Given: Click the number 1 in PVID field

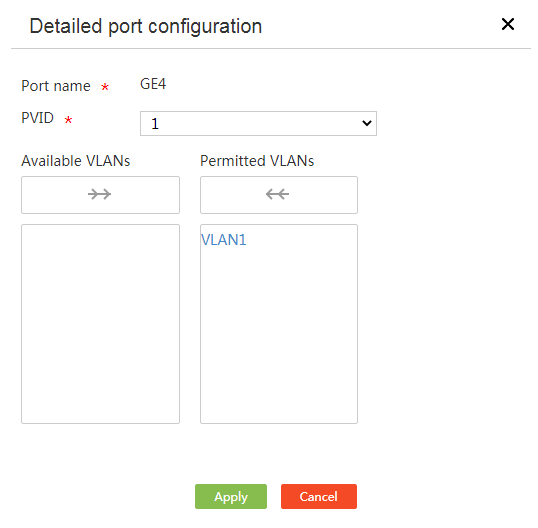Looking at the screenshot, I should point(155,124).
